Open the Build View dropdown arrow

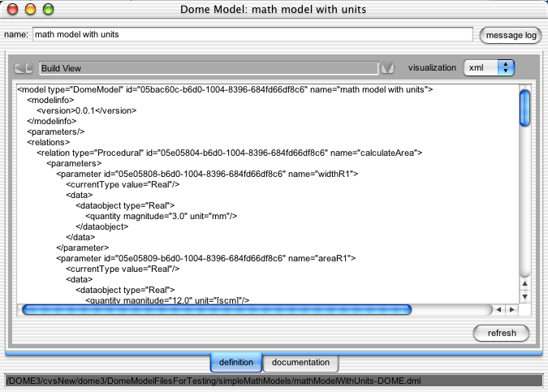[x=387, y=68]
